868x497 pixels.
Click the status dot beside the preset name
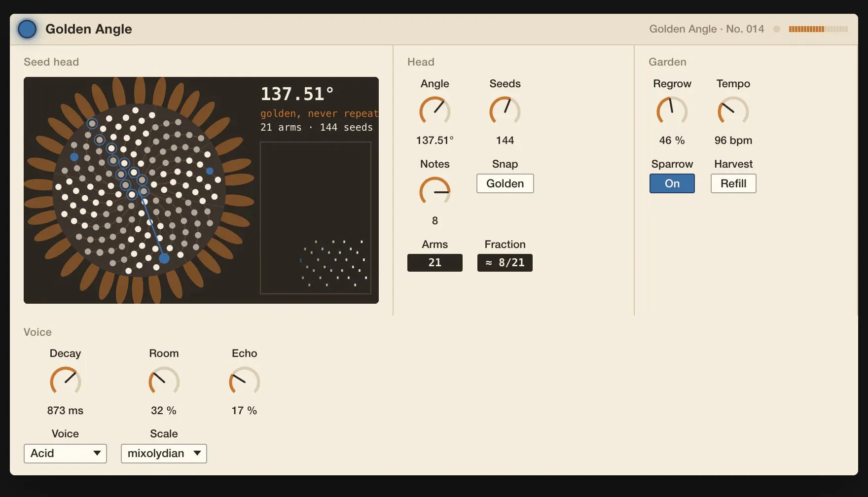[777, 29]
